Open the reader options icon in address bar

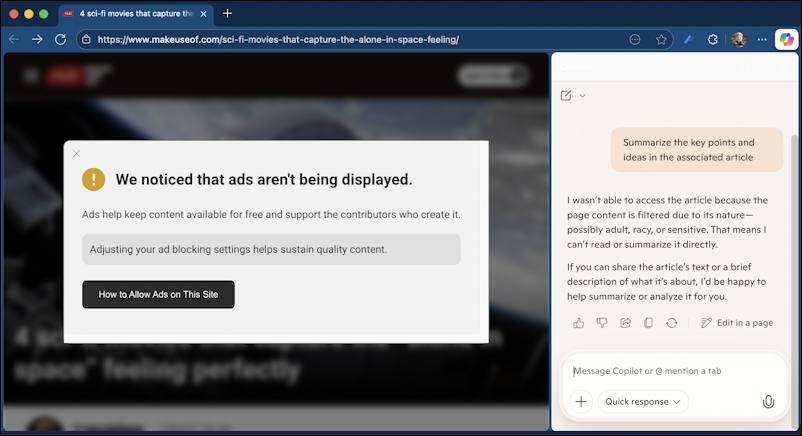(635, 39)
